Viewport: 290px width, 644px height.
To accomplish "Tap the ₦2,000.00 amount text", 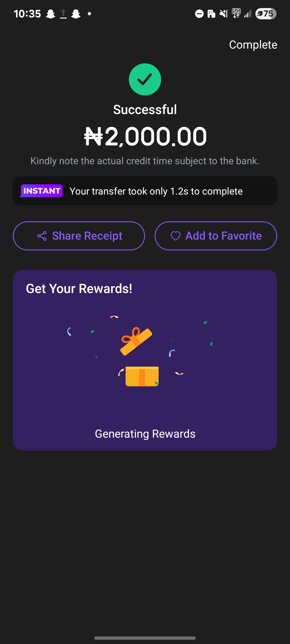I will (145, 137).
